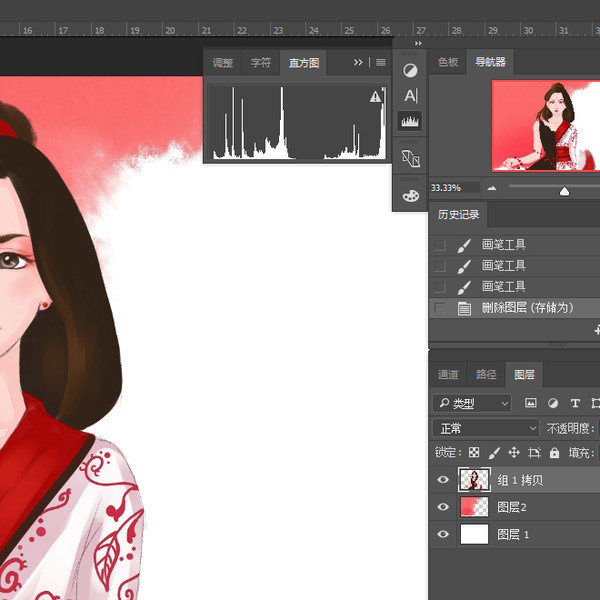The height and width of the screenshot is (600, 600).
Task: Open the Swatches palette icon in dock
Action: tap(410, 196)
